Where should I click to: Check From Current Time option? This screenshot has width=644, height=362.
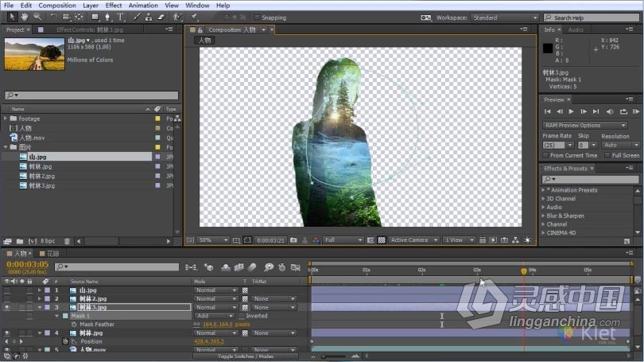click(x=546, y=155)
